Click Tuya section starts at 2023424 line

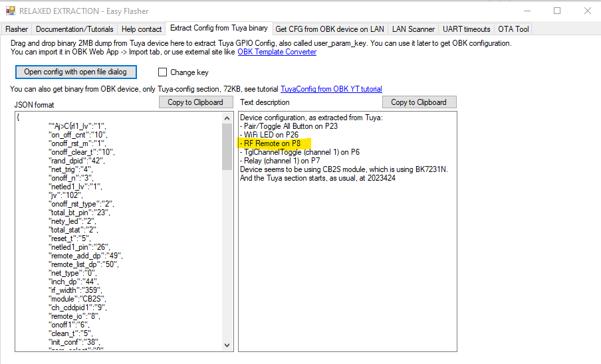[318, 178]
